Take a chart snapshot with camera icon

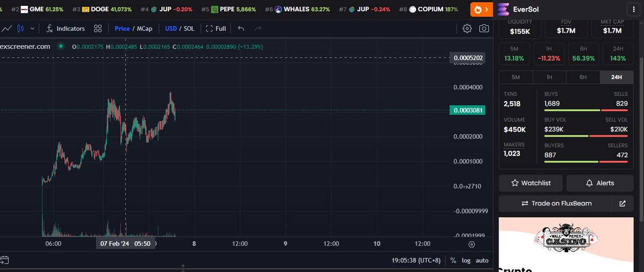click(484, 28)
